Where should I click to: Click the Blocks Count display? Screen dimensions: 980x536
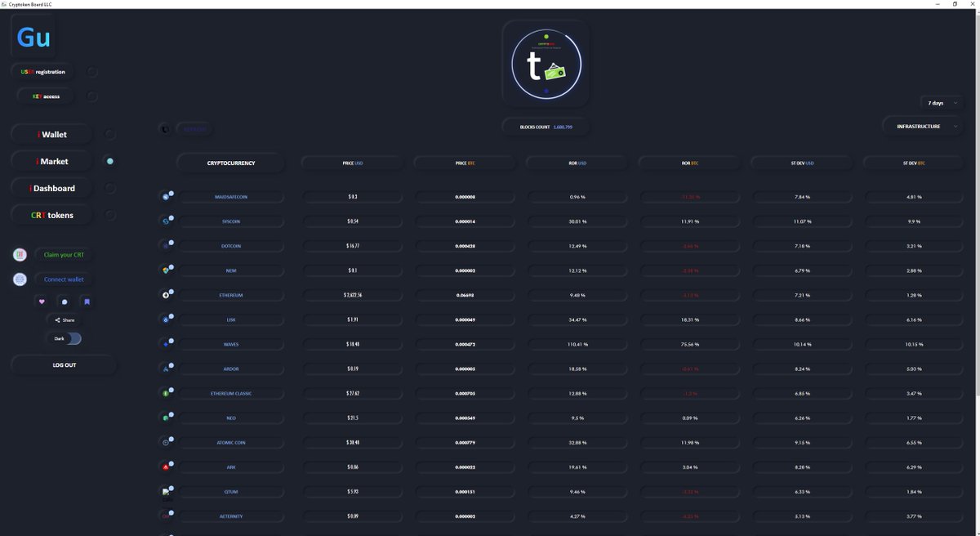pos(546,127)
